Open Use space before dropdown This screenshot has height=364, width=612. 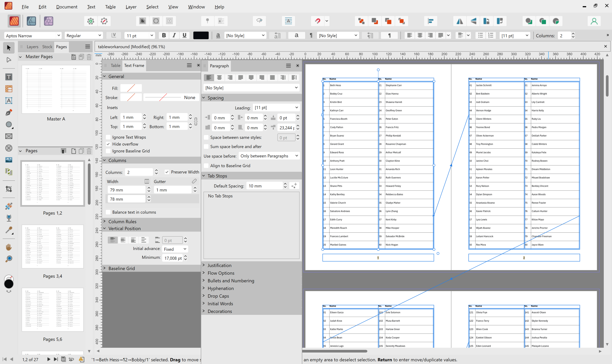[x=269, y=156]
